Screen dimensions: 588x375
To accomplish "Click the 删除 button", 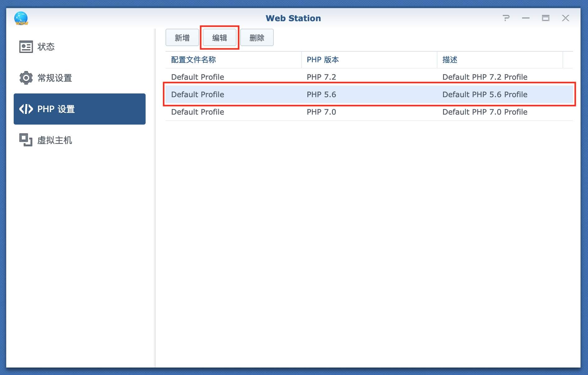I will coord(257,38).
